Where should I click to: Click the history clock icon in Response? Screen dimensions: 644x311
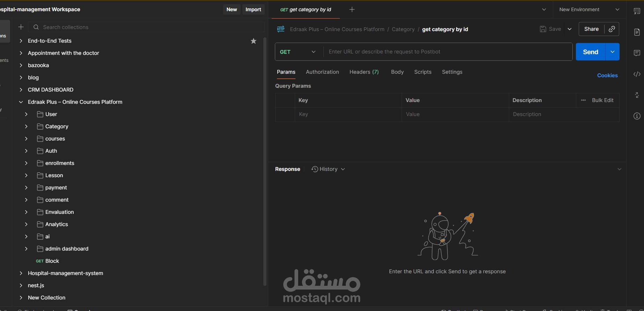tap(315, 169)
